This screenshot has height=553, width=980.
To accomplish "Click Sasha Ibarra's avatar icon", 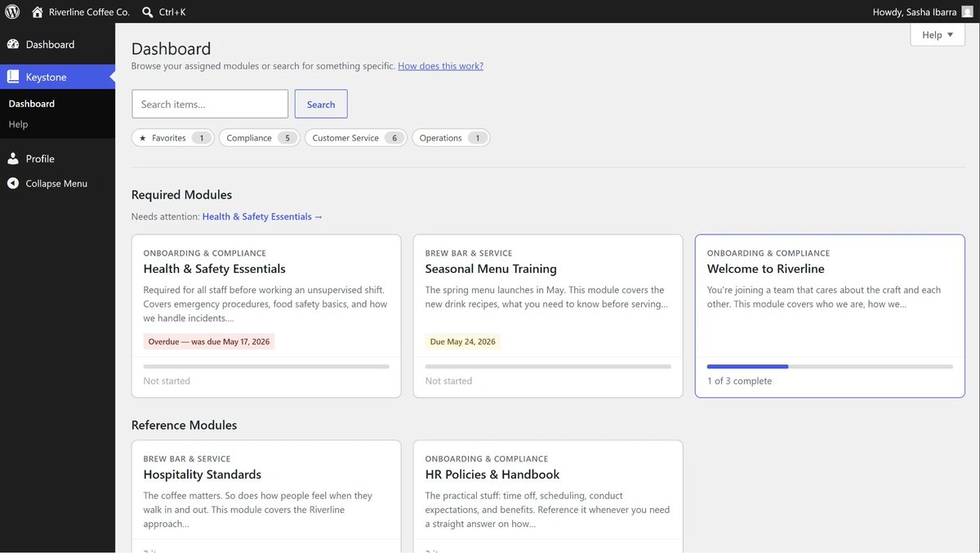I will pos(967,12).
